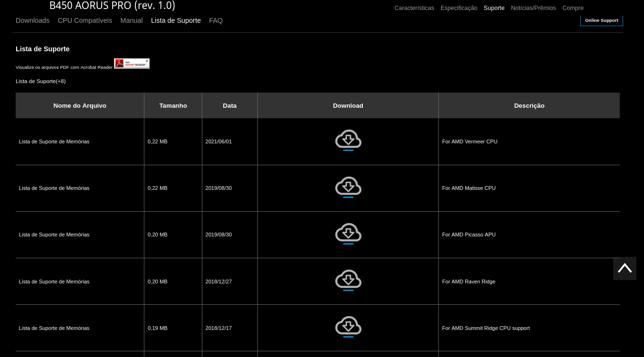This screenshot has width=644, height=357.
Task: Jump back to top with the arrow button
Action: (625, 268)
